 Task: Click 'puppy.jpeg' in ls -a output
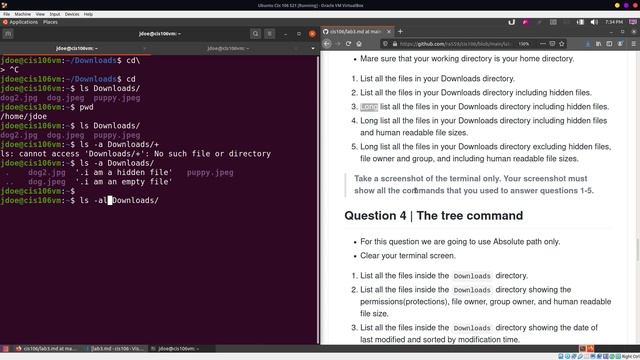pos(210,173)
